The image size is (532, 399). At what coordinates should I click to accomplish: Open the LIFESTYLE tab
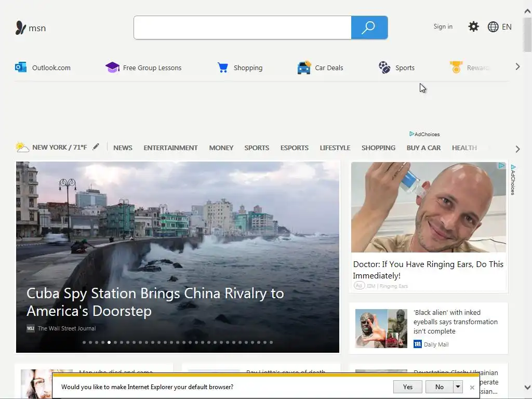335,148
